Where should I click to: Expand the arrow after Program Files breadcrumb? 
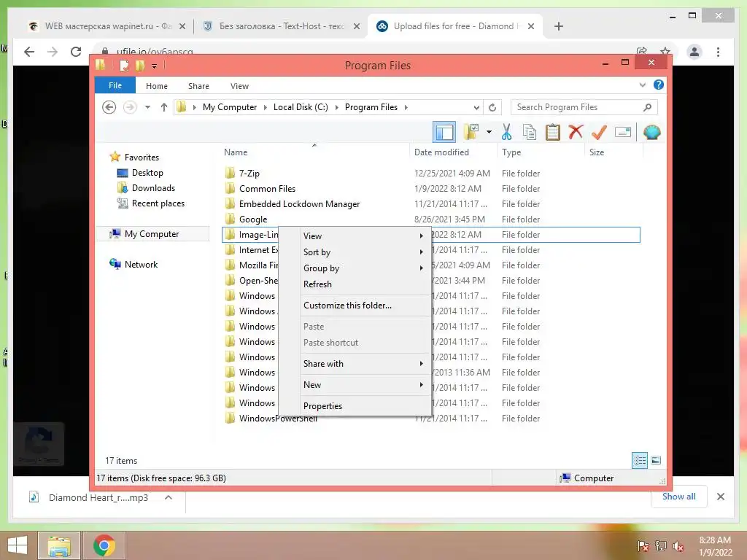(x=406, y=107)
